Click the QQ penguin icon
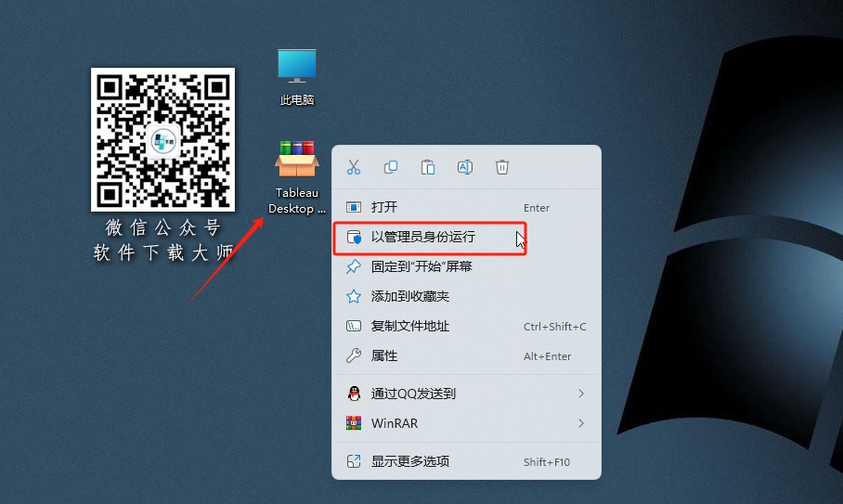The image size is (843, 504). click(353, 394)
